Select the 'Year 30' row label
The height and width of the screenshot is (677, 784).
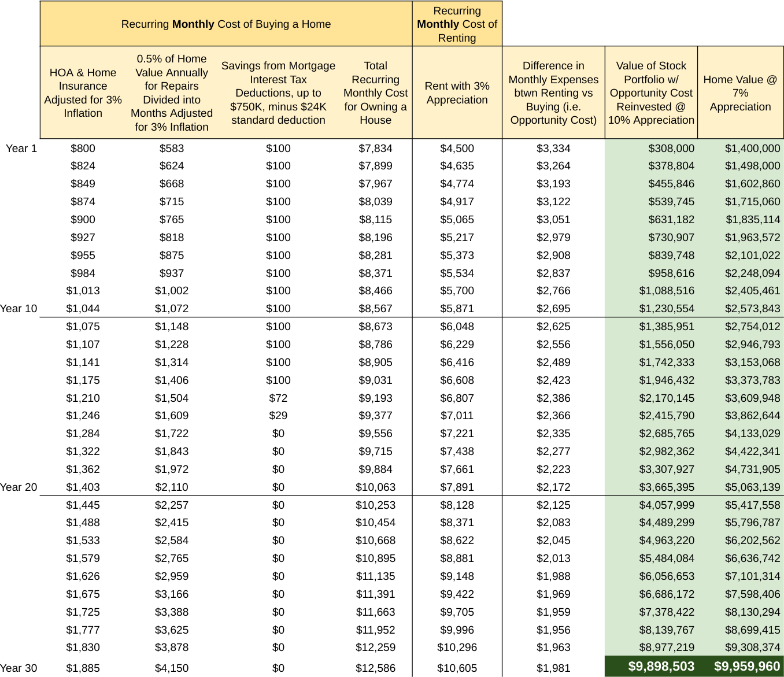[19, 668]
